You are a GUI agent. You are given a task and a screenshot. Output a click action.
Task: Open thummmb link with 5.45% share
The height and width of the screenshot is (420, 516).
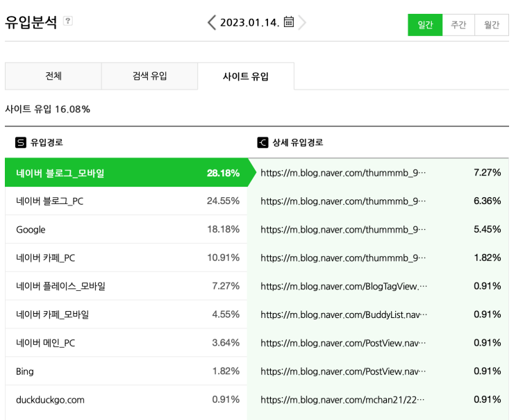tap(343, 229)
